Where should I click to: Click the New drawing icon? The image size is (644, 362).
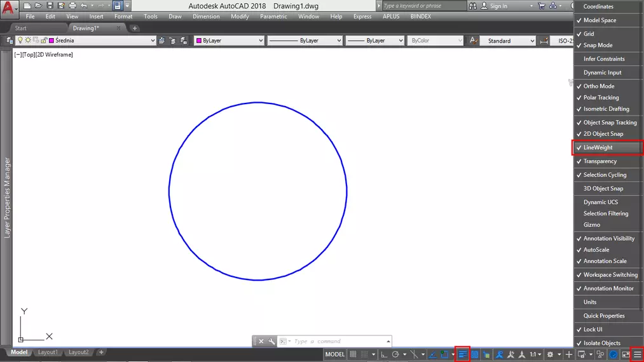click(27, 6)
